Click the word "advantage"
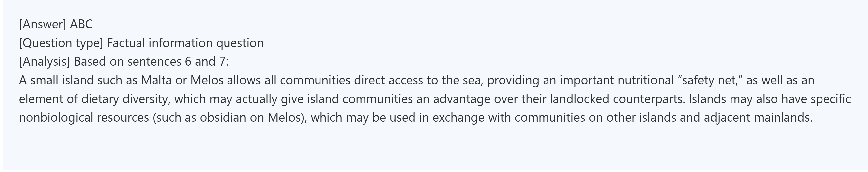This screenshot has height=172, width=868. [462, 99]
